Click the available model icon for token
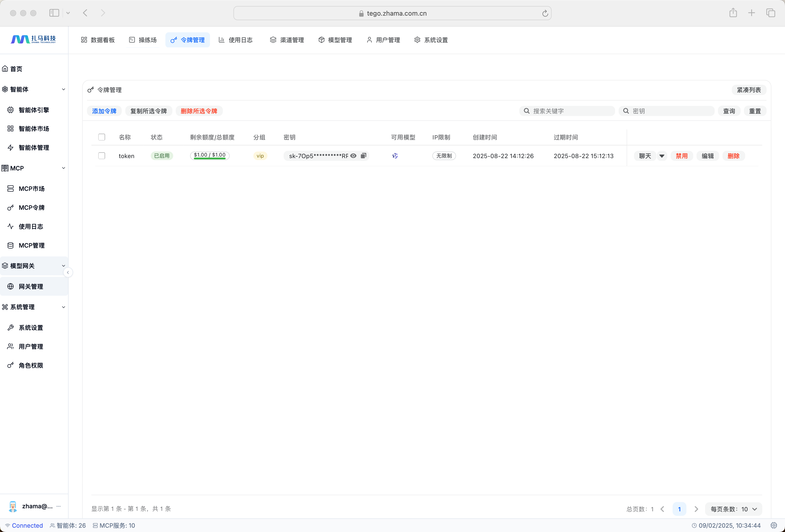 [x=395, y=156]
